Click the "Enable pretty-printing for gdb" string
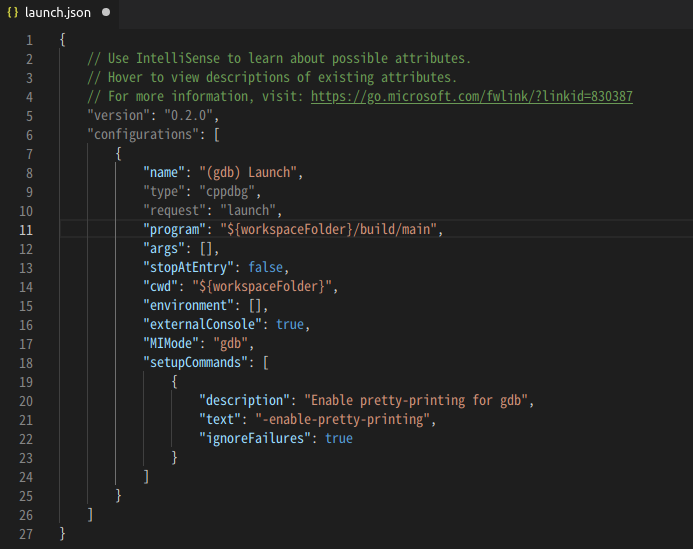 click(x=416, y=400)
